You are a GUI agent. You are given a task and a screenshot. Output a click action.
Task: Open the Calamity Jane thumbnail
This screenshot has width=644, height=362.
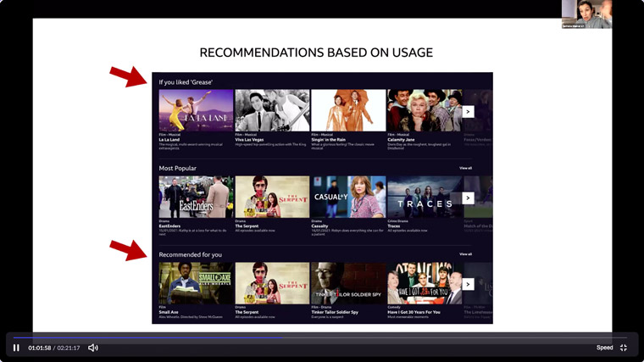425,110
